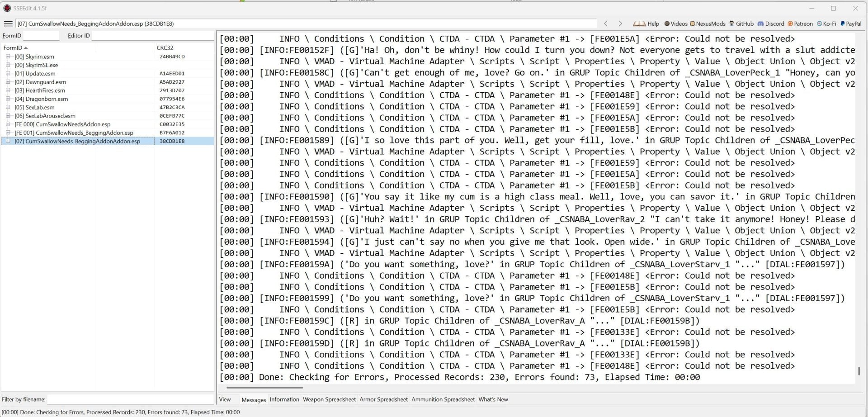This screenshot has height=417, width=868.
Task: Click CRC32 value A5AB2927
Action: [172, 82]
